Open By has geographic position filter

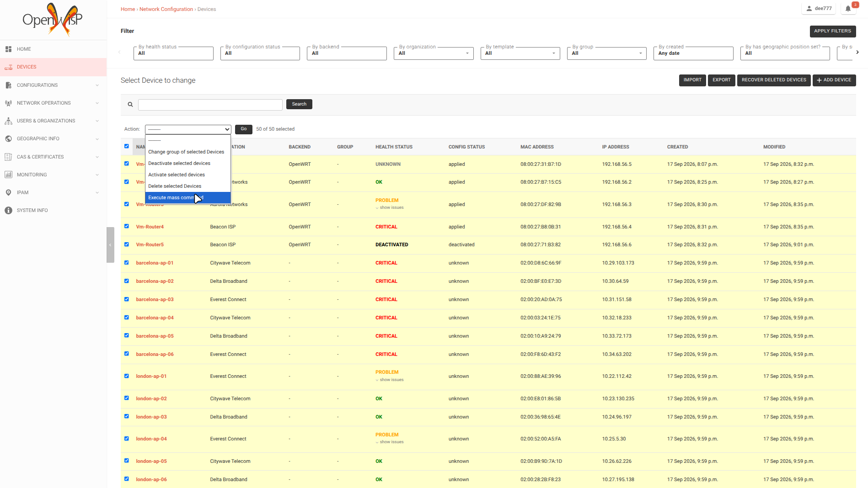coord(785,53)
